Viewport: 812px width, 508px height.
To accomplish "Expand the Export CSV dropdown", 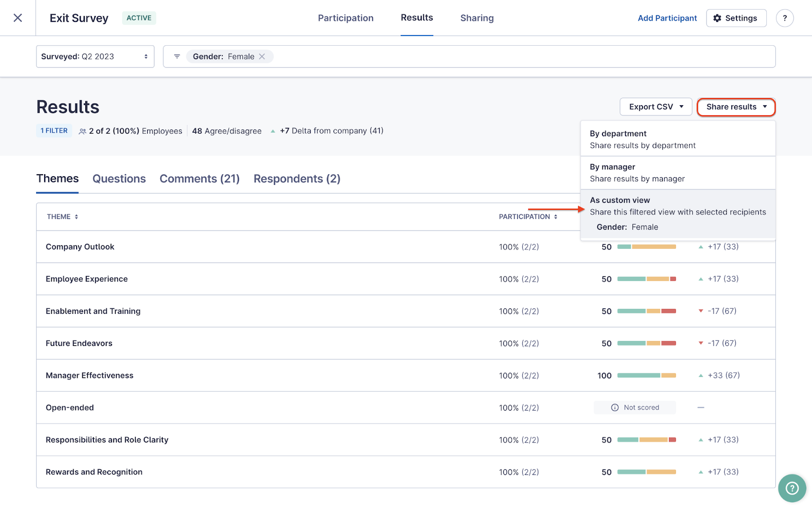I will coord(655,107).
